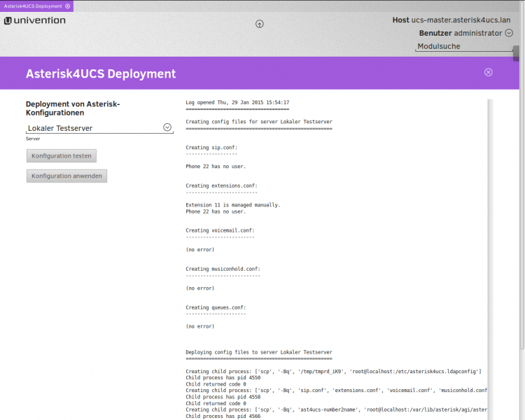Click the Asterisk4UCS Deployment heading
525x420 pixels.
pyautogui.click(x=101, y=73)
